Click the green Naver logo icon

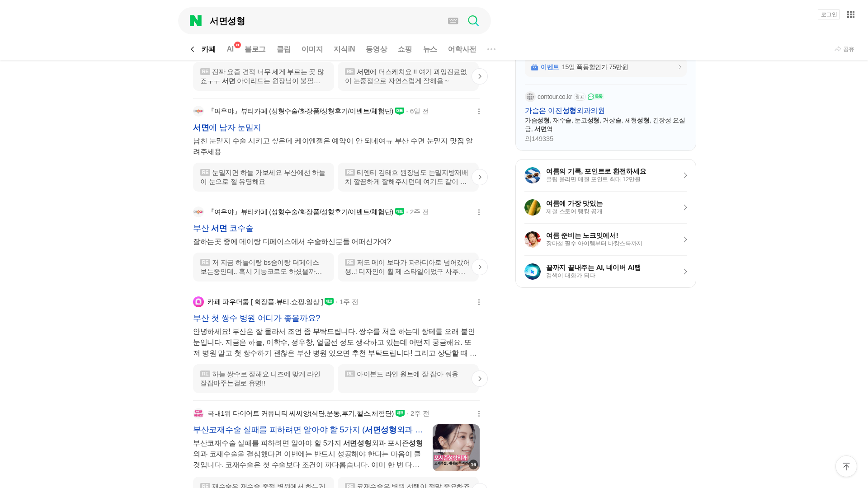(196, 21)
